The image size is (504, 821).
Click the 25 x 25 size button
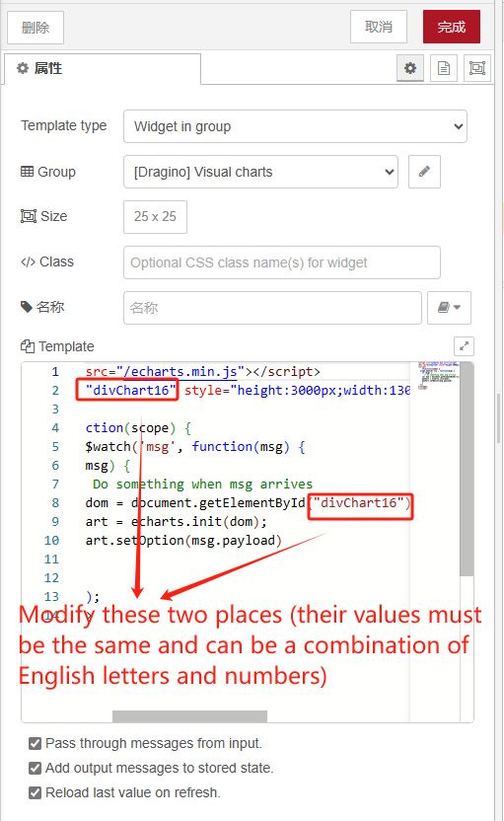coord(155,217)
